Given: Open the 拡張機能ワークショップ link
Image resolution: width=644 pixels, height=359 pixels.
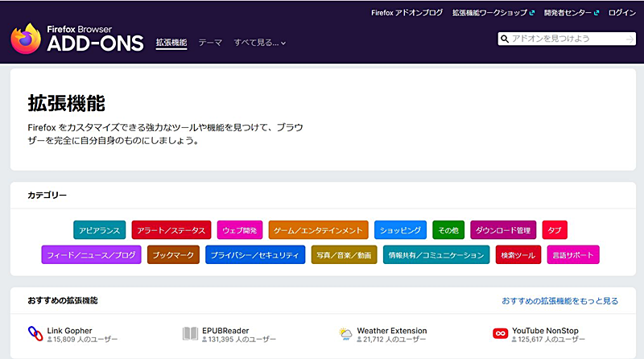Looking at the screenshot, I should [x=490, y=13].
